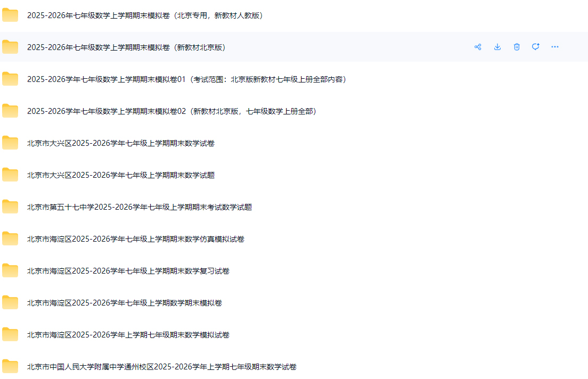The image size is (588, 379).
Task: Click folder icon beside 中国人民大学附属中学通州校区 row
Action: pyautogui.click(x=10, y=367)
